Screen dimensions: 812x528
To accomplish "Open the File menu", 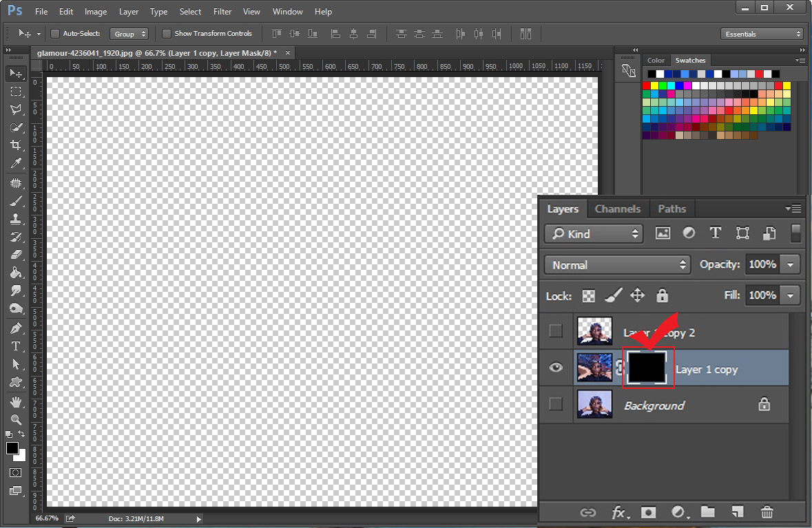I will 41,12.
